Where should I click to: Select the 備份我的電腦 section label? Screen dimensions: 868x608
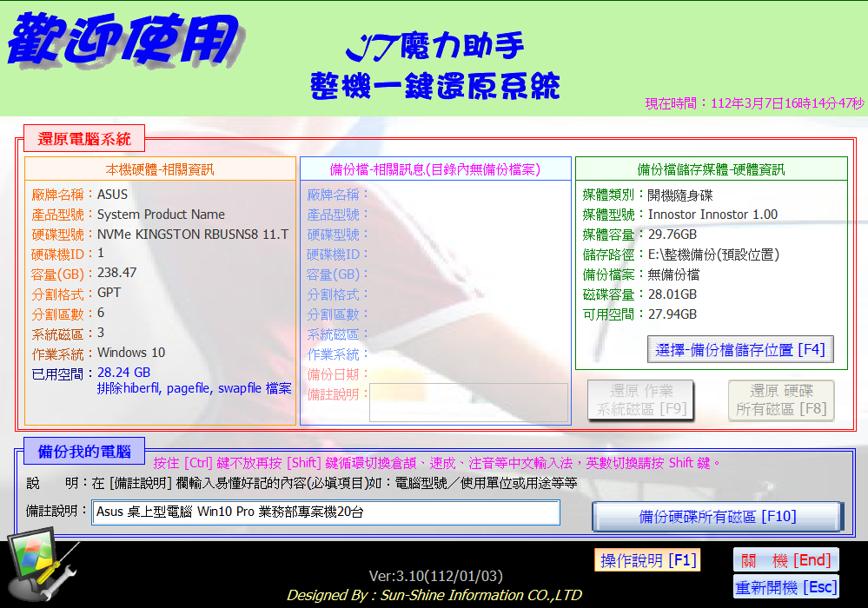click(84, 451)
